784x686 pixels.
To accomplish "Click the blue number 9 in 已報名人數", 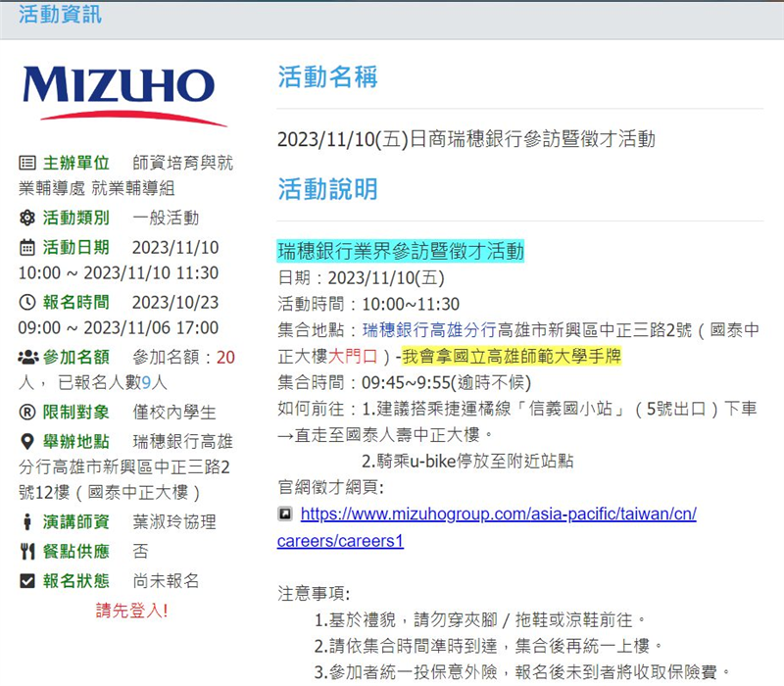I will (x=146, y=382).
